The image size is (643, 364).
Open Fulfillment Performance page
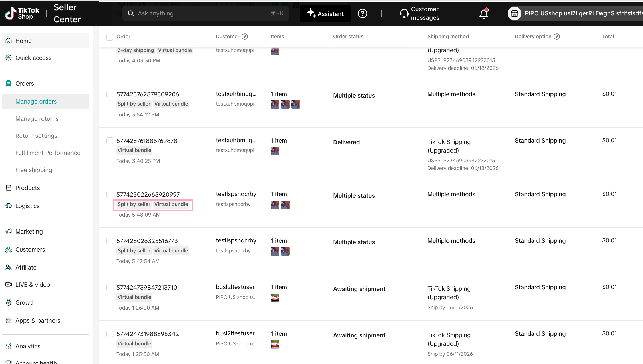tap(48, 153)
